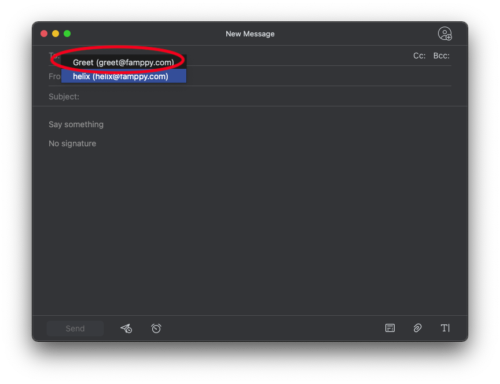This screenshot has width=500, height=384.
Task: Click the Send button
Action: (75, 328)
